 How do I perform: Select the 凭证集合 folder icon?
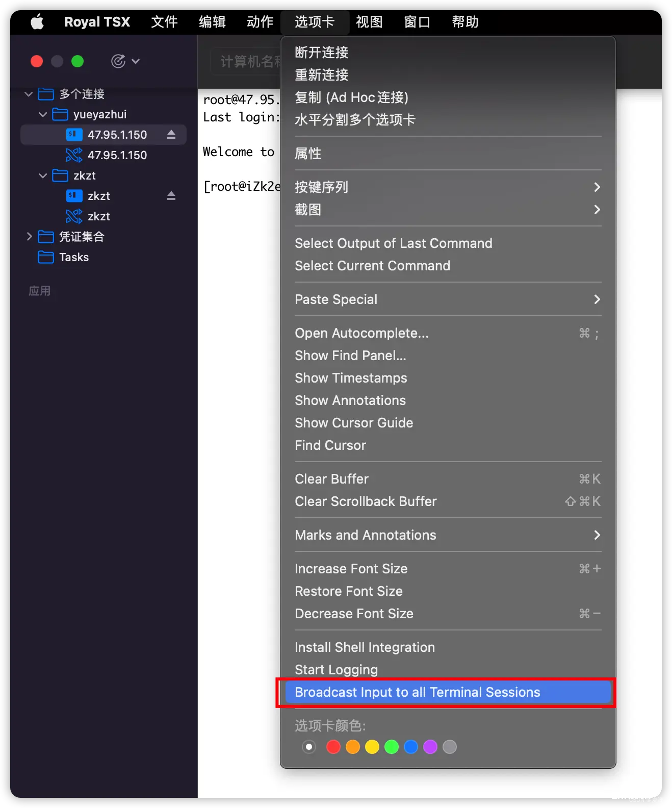[46, 237]
